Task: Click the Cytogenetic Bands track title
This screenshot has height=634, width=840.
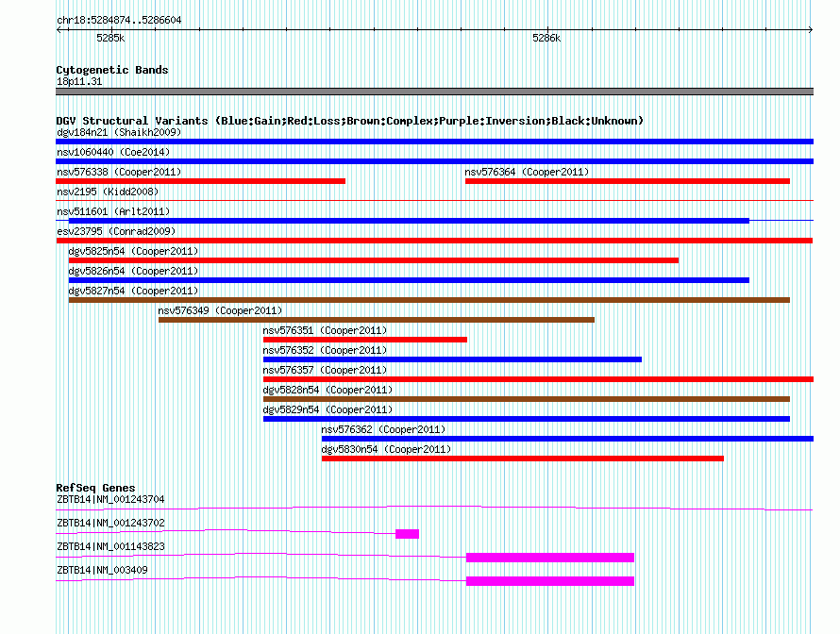Action: point(112,70)
